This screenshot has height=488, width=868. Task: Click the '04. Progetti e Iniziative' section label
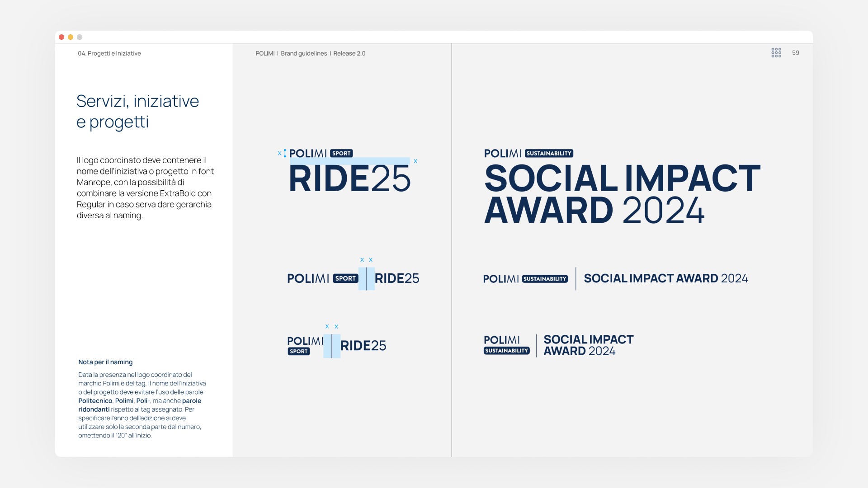point(109,53)
